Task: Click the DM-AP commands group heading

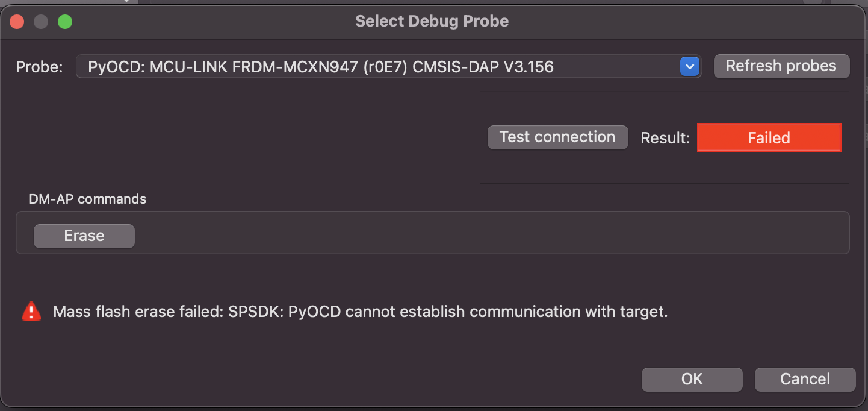Action: tap(88, 199)
